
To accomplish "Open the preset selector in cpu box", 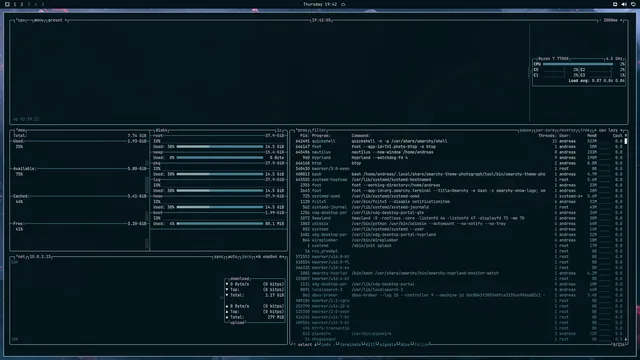I will (x=57, y=20).
